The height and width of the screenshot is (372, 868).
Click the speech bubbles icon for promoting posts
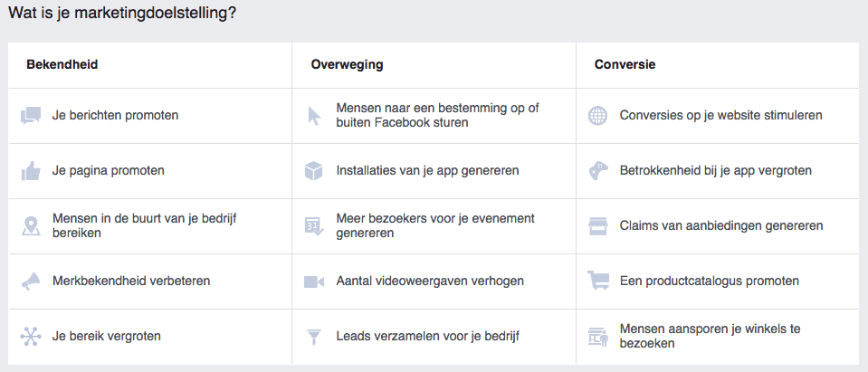coord(31,116)
